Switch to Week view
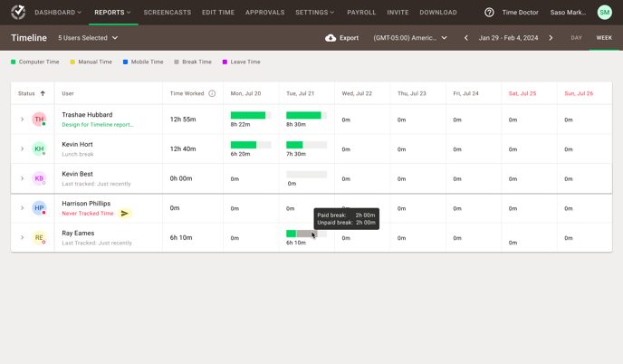623x364 pixels. (x=604, y=38)
